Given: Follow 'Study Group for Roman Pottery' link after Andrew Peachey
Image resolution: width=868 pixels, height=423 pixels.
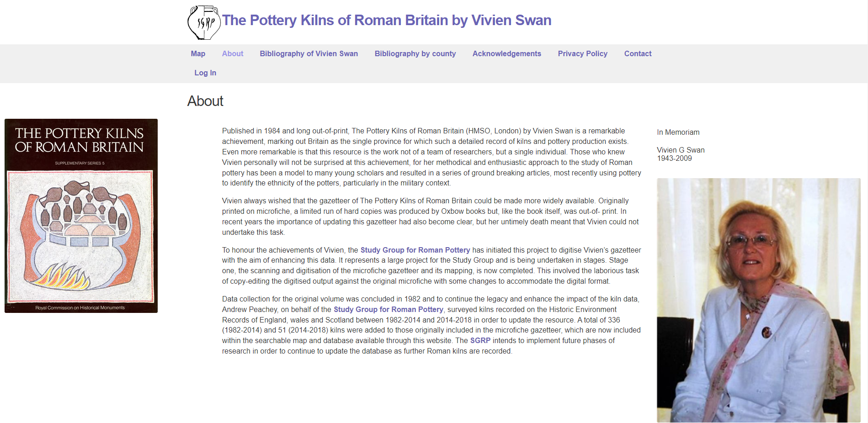Looking at the screenshot, I should point(389,309).
